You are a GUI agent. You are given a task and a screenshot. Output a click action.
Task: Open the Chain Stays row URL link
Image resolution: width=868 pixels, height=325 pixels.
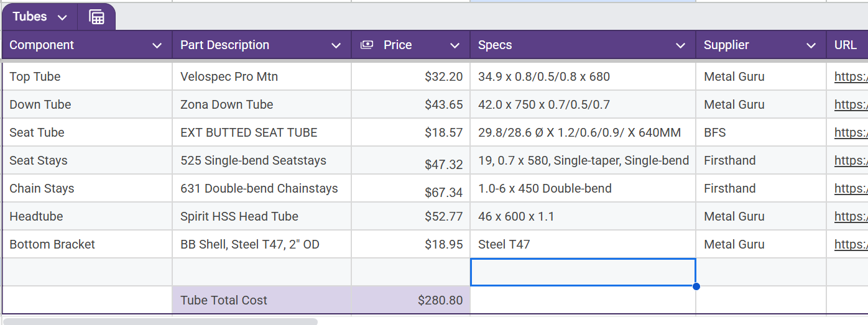[851, 188]
